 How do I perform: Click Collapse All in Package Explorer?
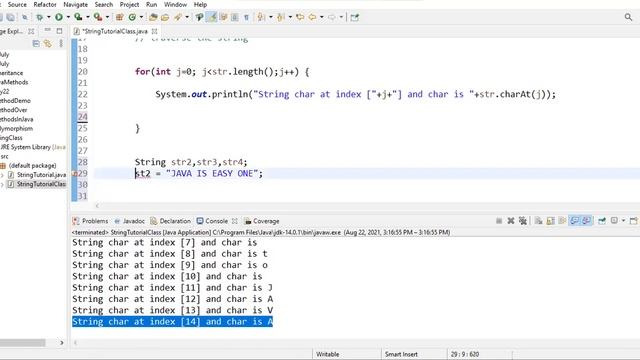coord(36,43)
